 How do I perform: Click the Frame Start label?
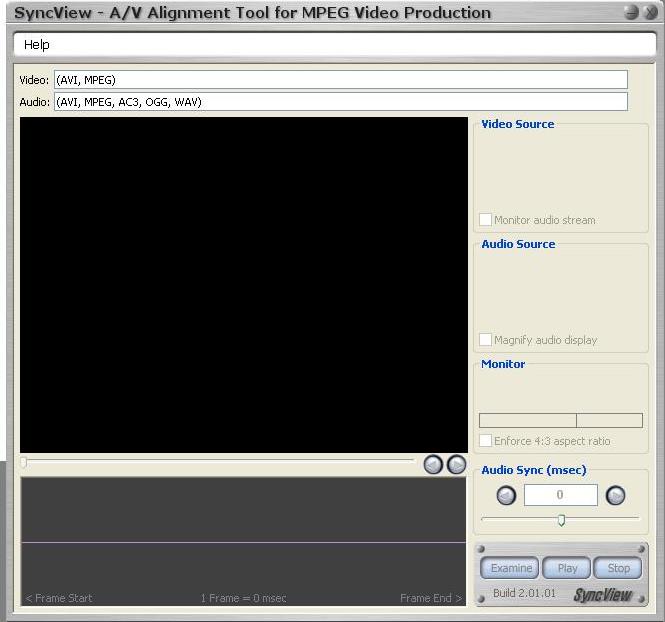59,598
